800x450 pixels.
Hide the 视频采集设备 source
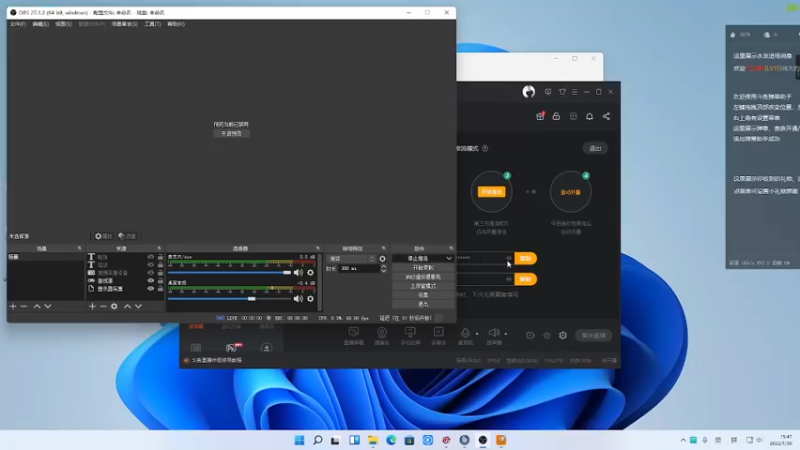pyautogui.click(x=151, y=273)
